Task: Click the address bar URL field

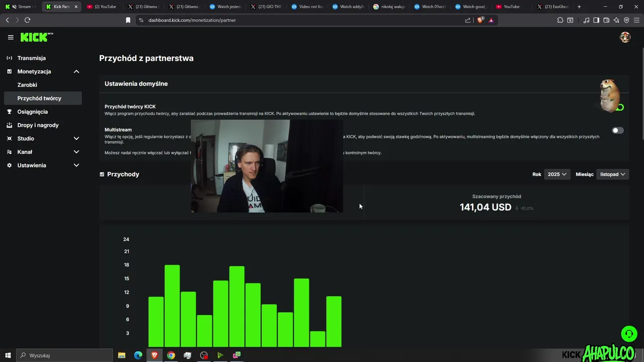Action: tap(302, 20)
